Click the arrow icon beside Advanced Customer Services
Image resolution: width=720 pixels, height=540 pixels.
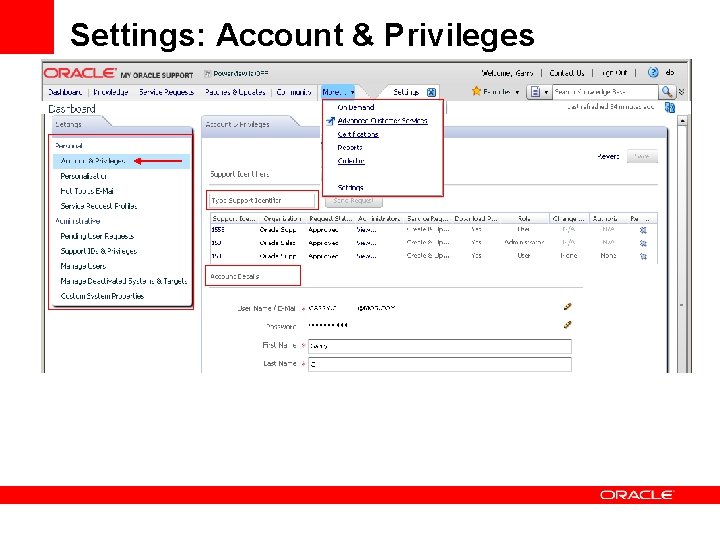tap(330, 121)
